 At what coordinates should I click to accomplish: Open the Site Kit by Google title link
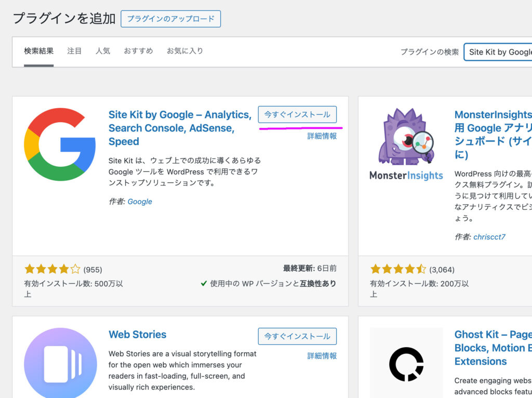click(180, 128)
